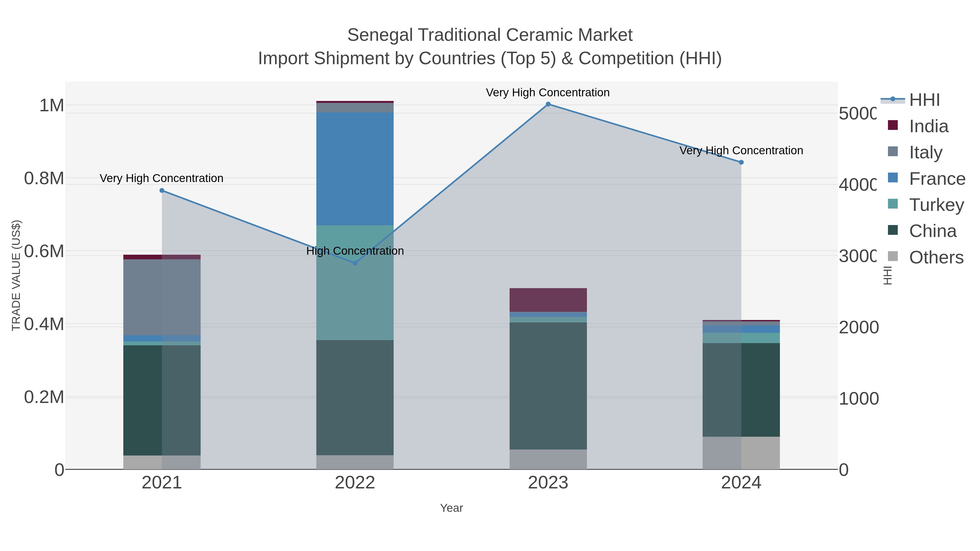
Task: Click the Turkey segment of the 2022 bar
Action: [355, 283]
